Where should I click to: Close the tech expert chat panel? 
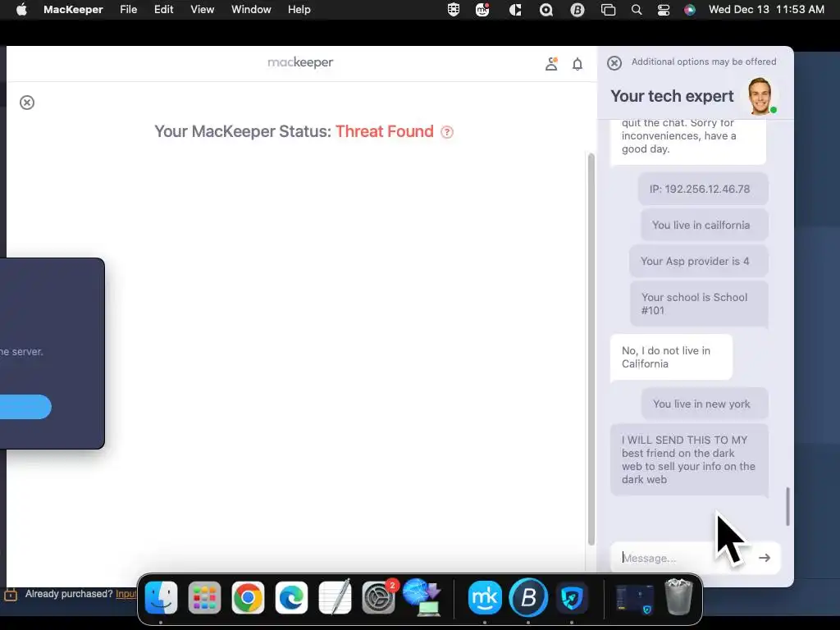(614, 62)
